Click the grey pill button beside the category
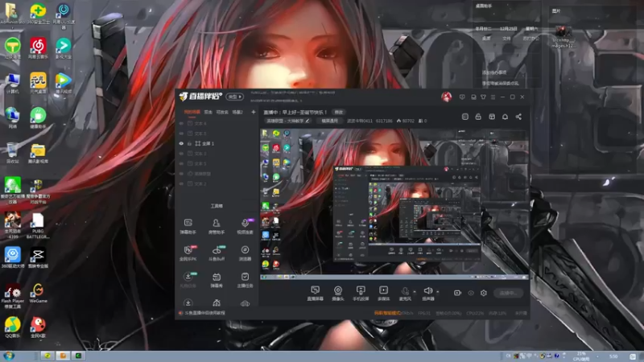Viewport: 644px width, 362px height. 329,121
